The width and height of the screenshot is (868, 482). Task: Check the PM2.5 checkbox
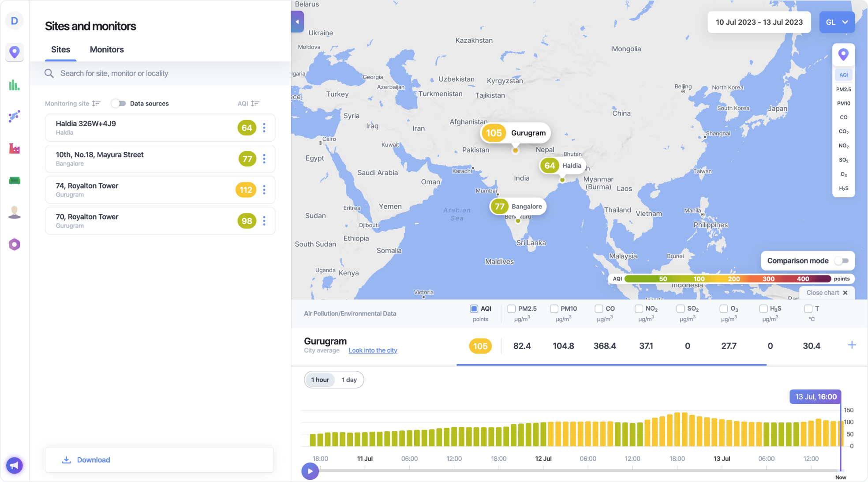pos(512,309)
